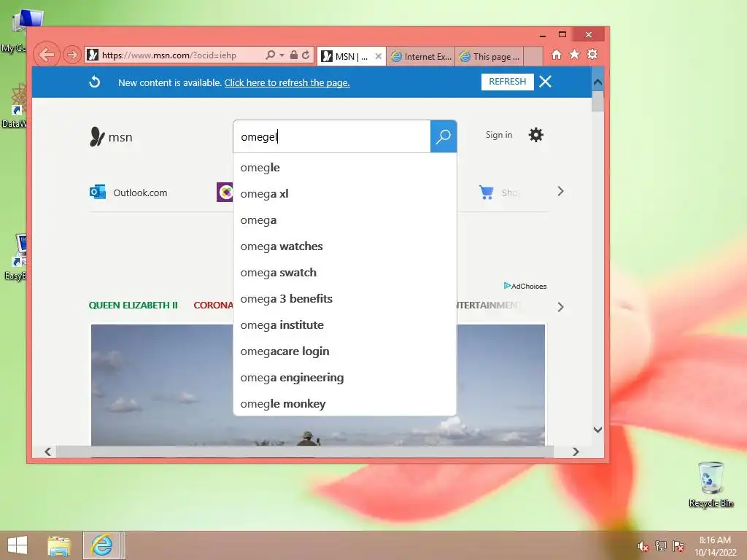Switch to the 'This page...' tab
The width and height of the screenshot is (747, 560).
point(489,56)
